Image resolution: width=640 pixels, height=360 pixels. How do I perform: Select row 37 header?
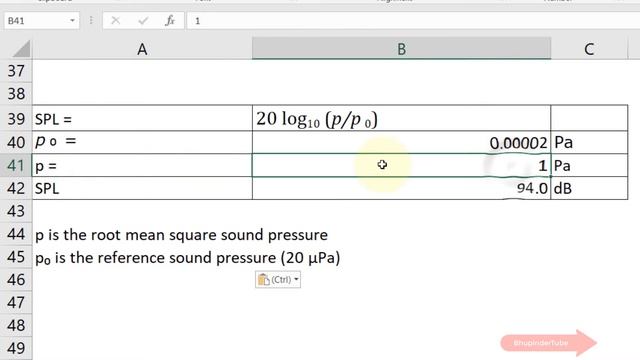(16, 71)
